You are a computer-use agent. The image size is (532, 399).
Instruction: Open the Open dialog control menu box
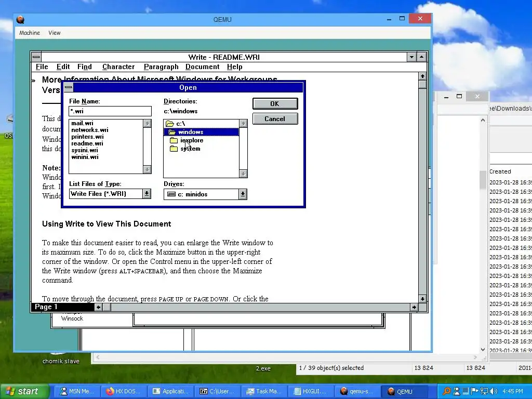point(69,87)
